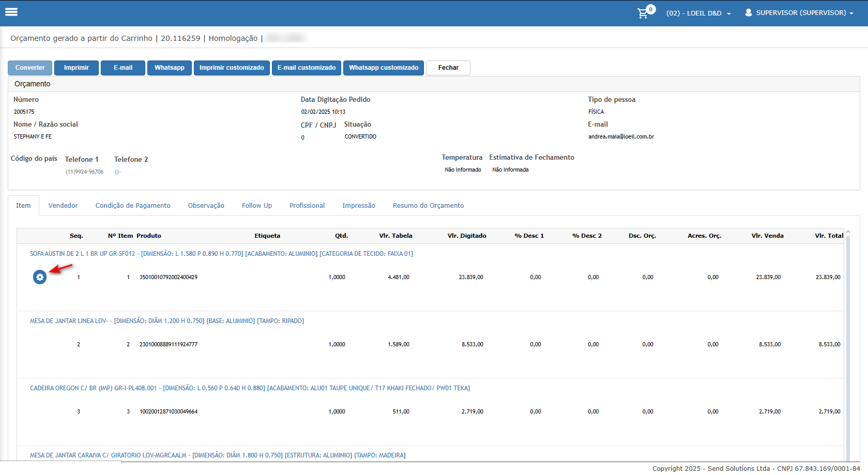Image resolution: width=868 pixels, height=475 pixels.
Task: Go to the Follow Up tab
Action: coord(257,205)
